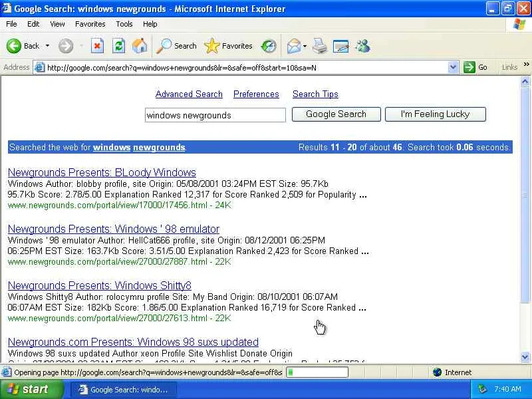
Task: Click 'Results 11 - 20 of about 46' text
Action: (x=350, y=147)
